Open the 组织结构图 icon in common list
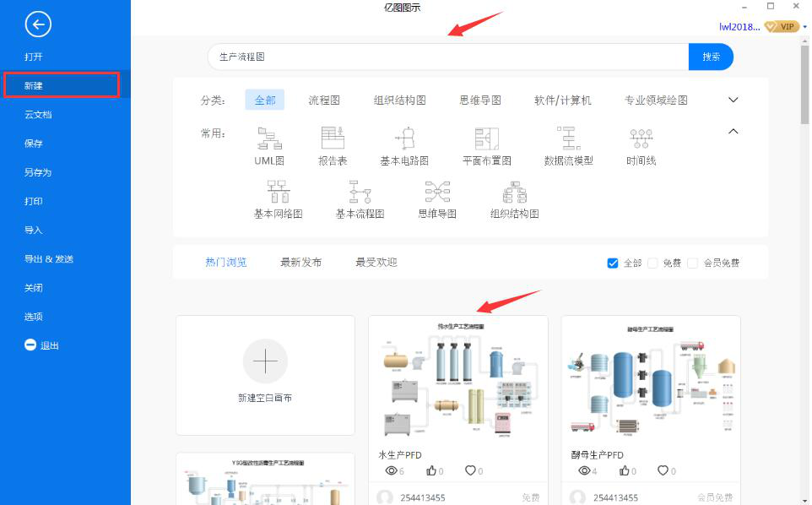Image resolution: width=812 pixels, height=505 pixels. click(x=515, y=192)
